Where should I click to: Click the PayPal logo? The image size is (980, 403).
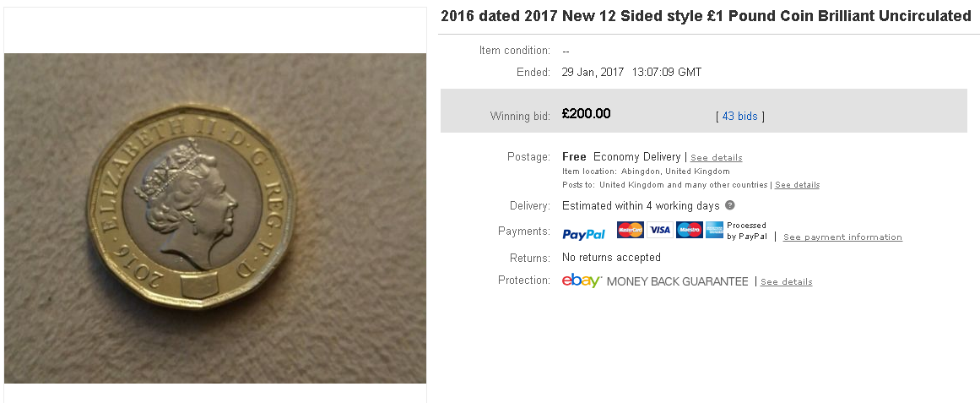click(583, 234)
